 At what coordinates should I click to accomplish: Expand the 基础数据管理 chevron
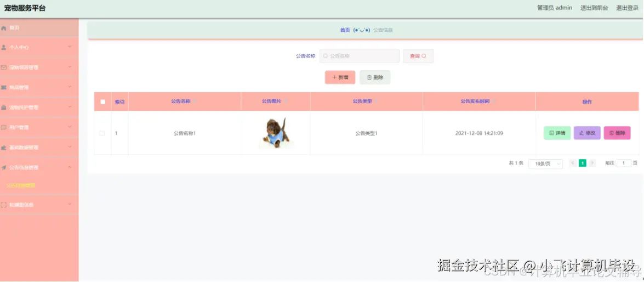[70, 147]
